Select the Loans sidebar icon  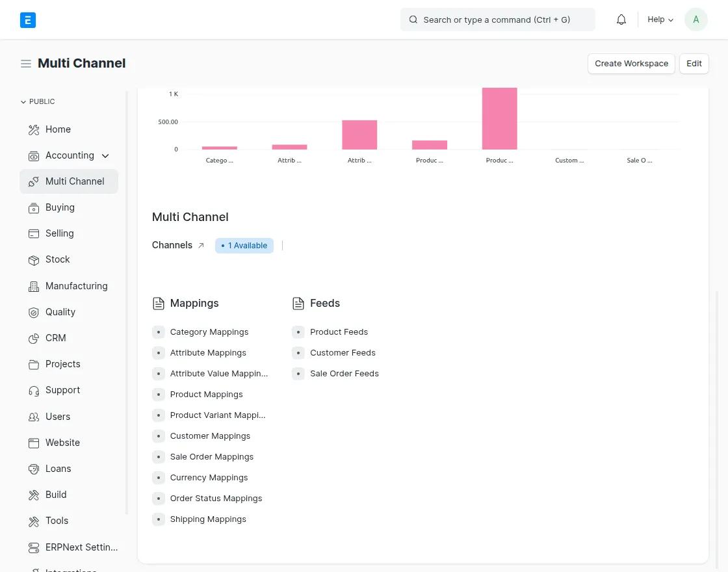(x=34, y=469)
